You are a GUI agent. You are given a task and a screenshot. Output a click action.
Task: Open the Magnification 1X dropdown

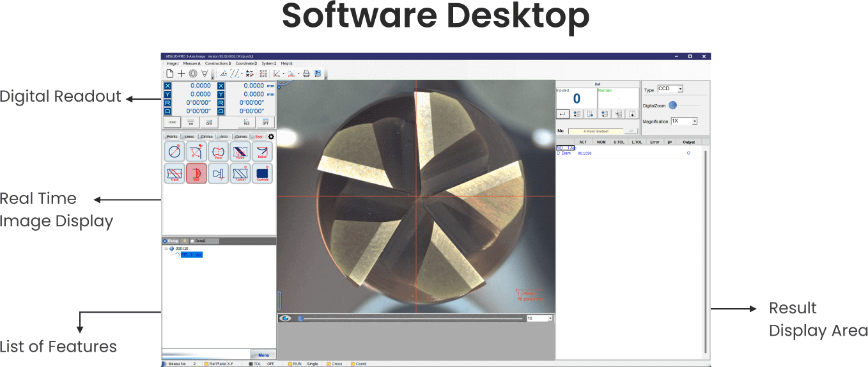[x=694, y=121]
